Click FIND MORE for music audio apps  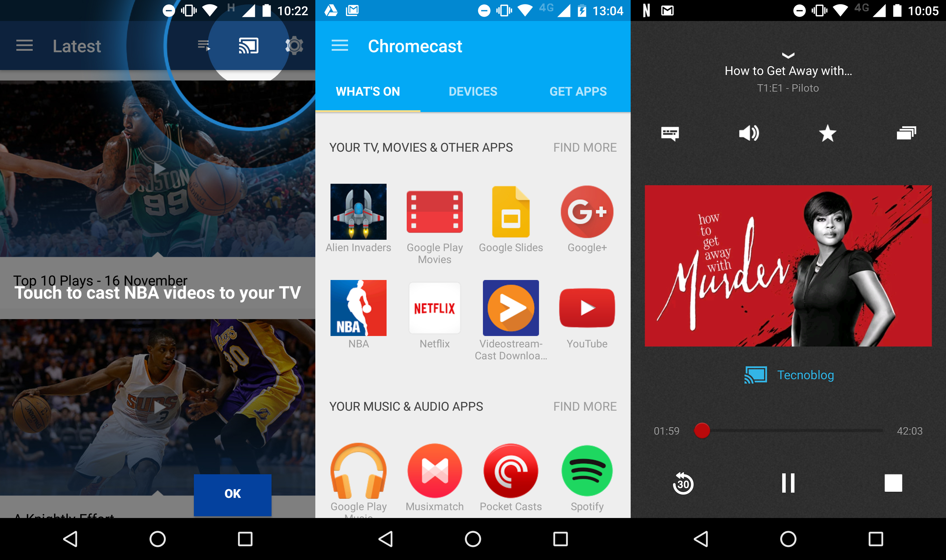tap(585, 406)
